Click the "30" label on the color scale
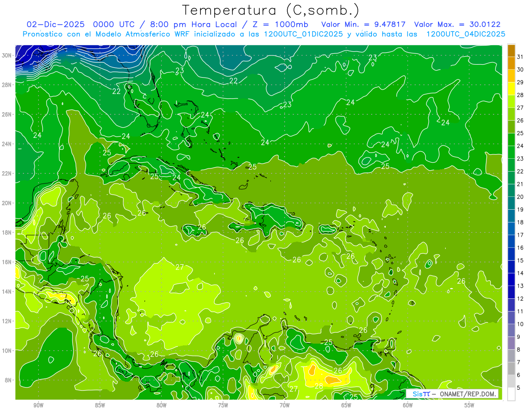Screen dimensions: 532x411 [x=520, y=69]
